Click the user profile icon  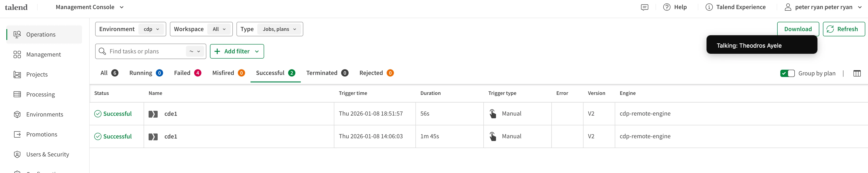[788, 7]
